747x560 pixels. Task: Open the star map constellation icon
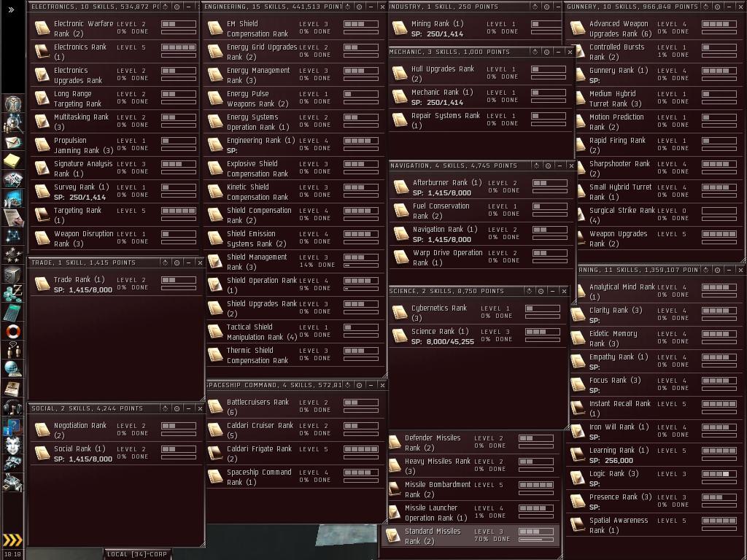pyautogui.click(x=13, y=236)
